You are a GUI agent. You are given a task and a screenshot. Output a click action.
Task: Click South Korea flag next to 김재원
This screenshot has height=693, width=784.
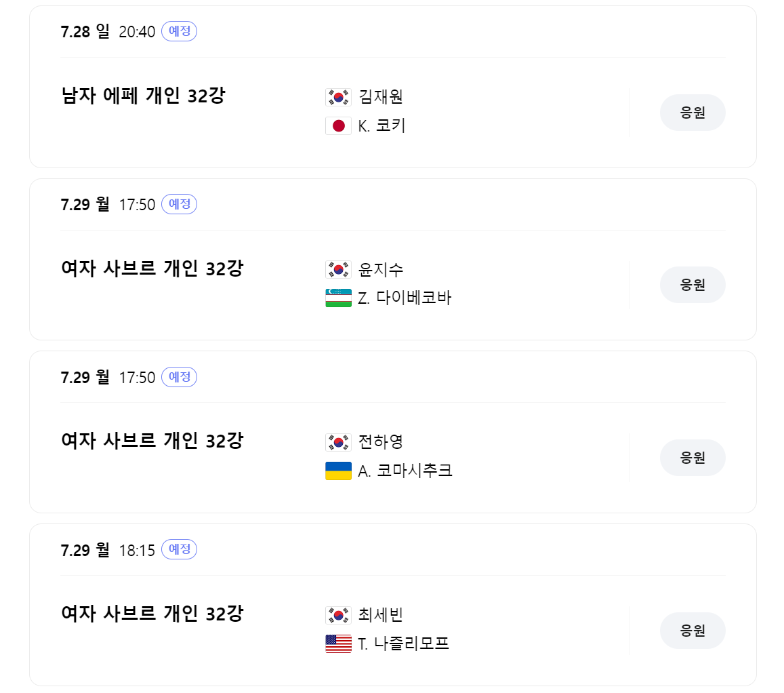(x=338, y=97)
